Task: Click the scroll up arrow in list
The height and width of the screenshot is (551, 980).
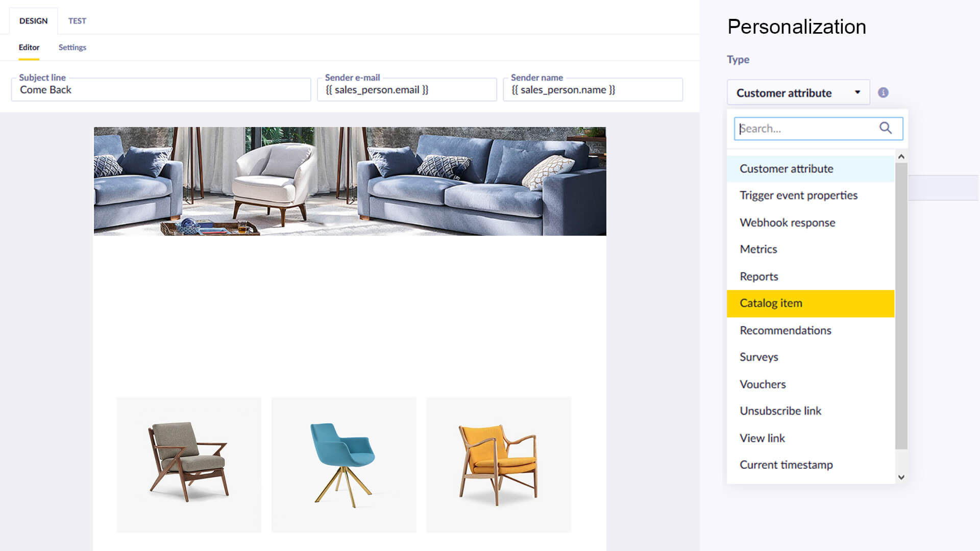Action: pos(901,157)
